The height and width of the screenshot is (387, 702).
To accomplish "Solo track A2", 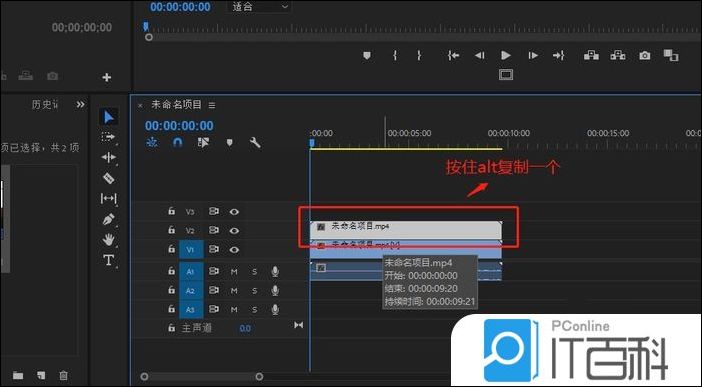I will pos(254,291).
